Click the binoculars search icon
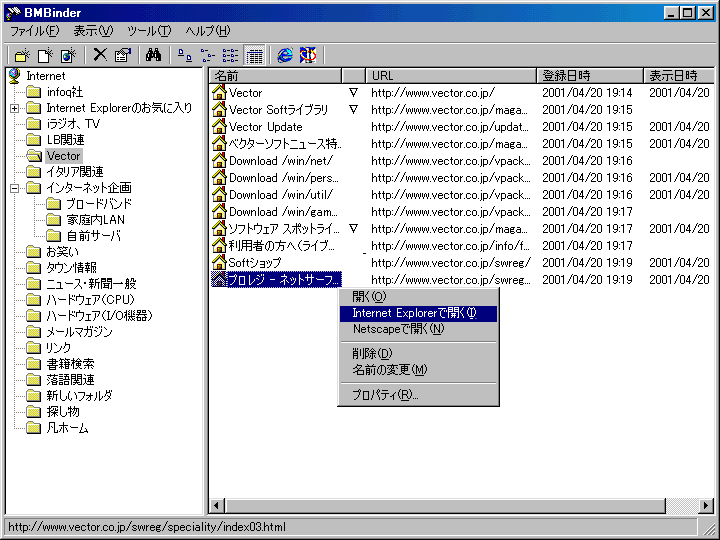Viewport: 720px width, 540px height. coord(153,55)
